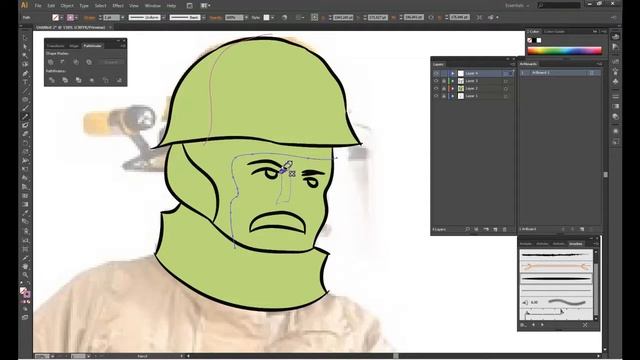Open the Window menu
Screen dimensions: 640x360
(153, 6)
